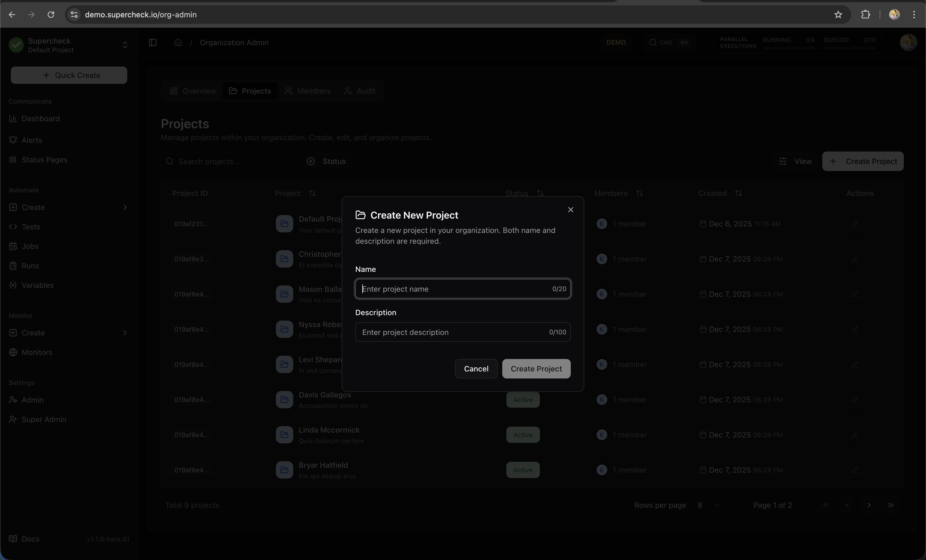Image resolution: width=926 pixels, height=560 pixels.
Task: Reload the page
Action: click(51, 15)
